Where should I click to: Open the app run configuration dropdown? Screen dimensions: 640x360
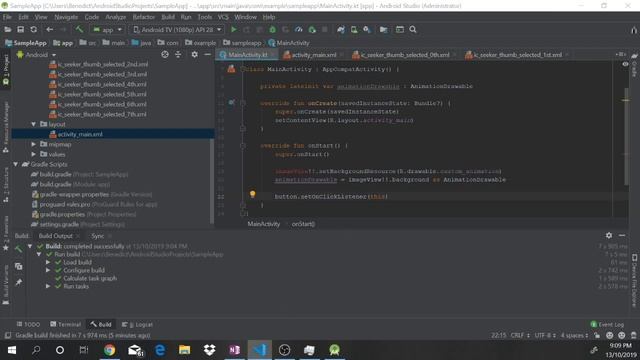tap(107, 29)
